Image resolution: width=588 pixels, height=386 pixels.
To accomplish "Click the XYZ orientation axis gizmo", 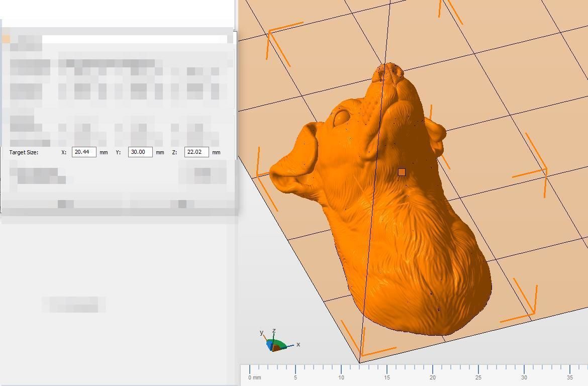I will coord(279,341).
